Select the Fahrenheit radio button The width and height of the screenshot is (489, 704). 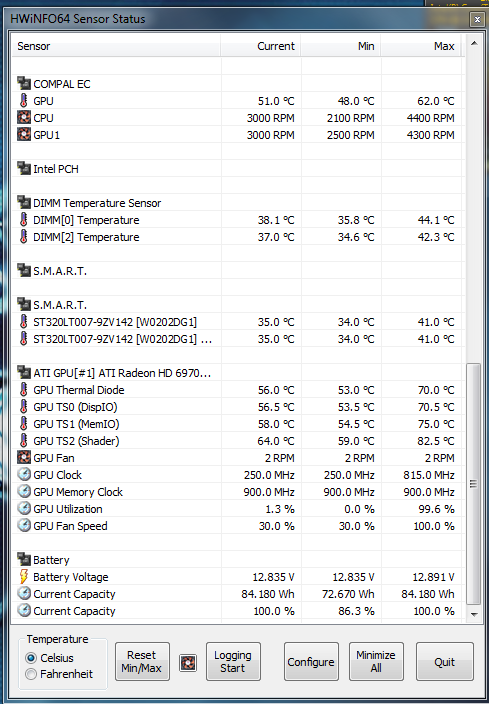pyautogui.click(x=31, y=674)
